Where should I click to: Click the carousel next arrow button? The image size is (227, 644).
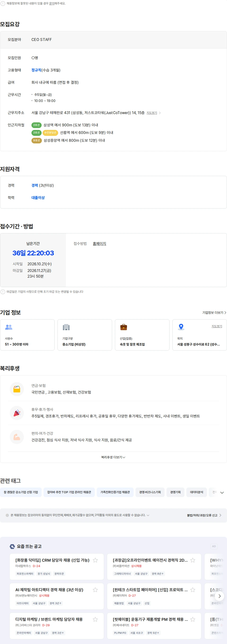[219, 596]
